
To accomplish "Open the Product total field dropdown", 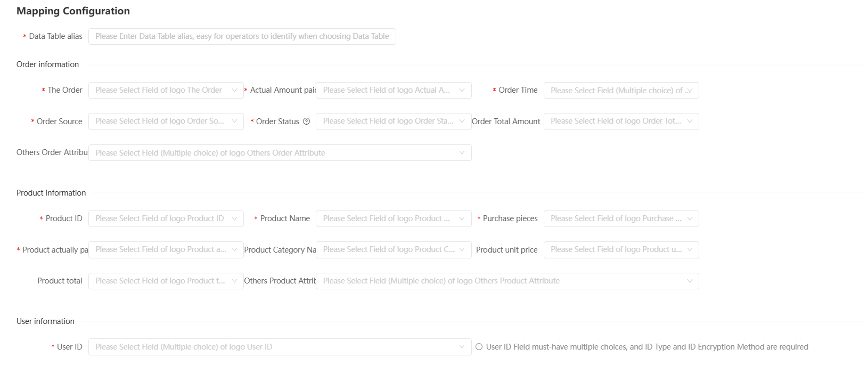I will point(166,281).
